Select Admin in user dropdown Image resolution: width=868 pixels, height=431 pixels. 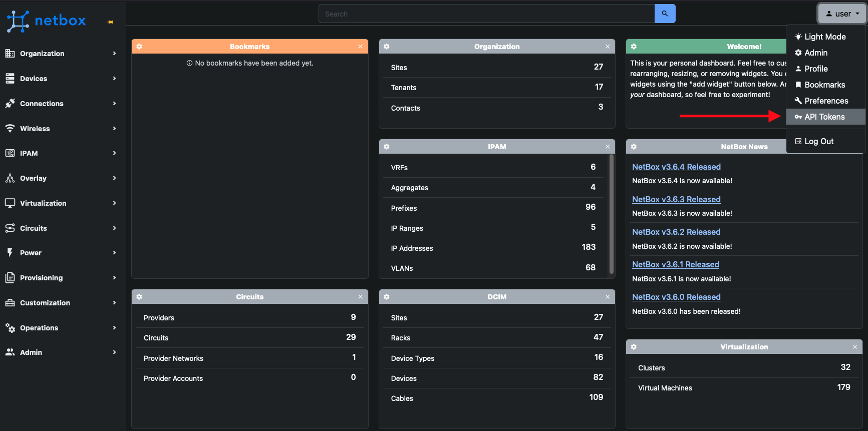click(825, 53)
